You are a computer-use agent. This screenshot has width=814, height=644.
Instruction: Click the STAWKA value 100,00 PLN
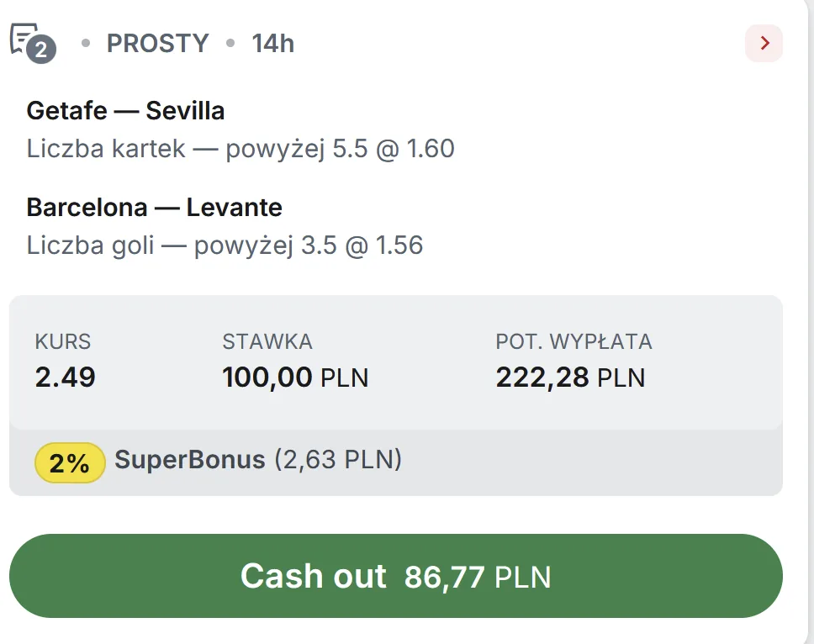coord(295,377)
